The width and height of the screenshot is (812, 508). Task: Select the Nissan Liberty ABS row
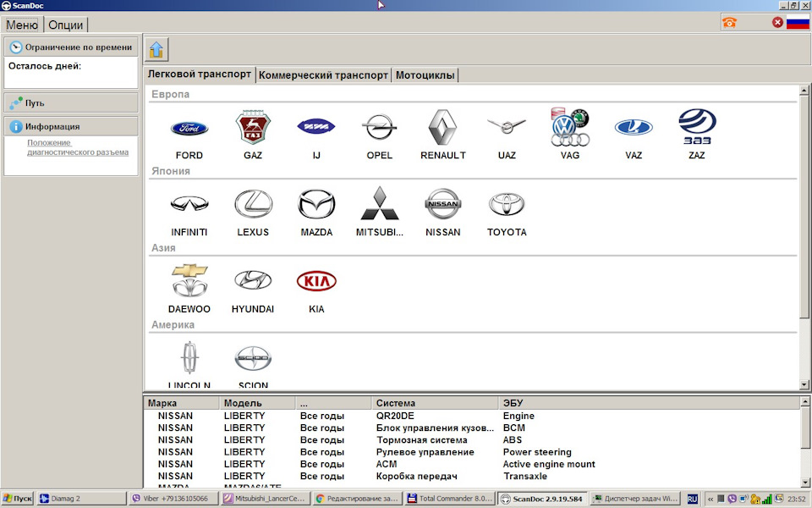(472, 439)
